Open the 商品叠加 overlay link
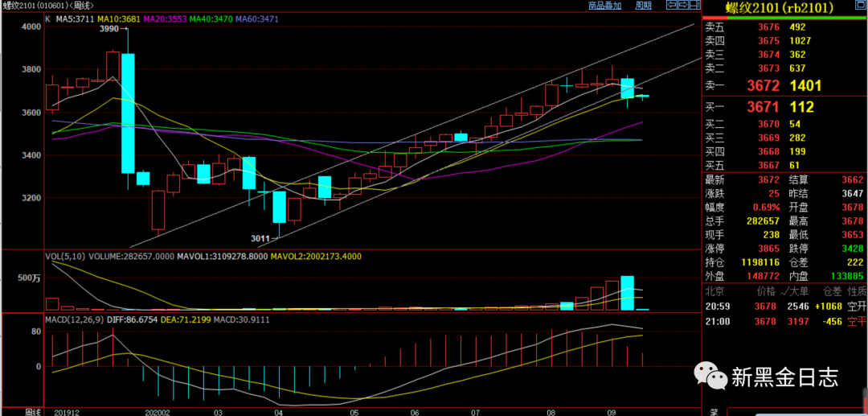 click(x=604, y=6)
